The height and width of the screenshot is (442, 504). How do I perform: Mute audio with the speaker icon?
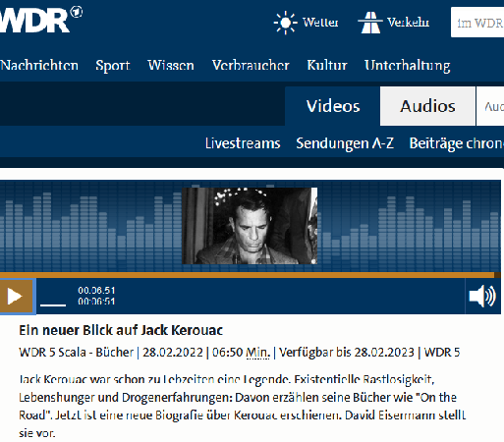(x=482, y=296)
